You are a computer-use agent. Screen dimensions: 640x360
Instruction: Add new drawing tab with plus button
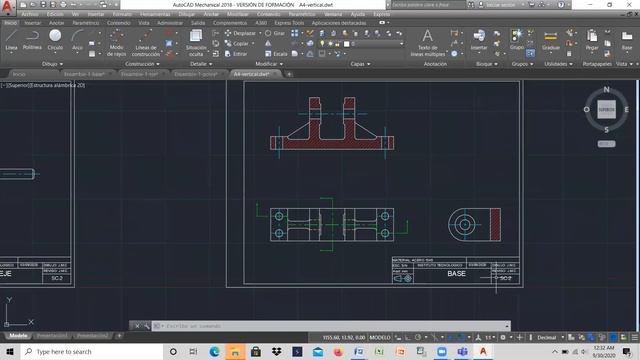coord(289,74)
